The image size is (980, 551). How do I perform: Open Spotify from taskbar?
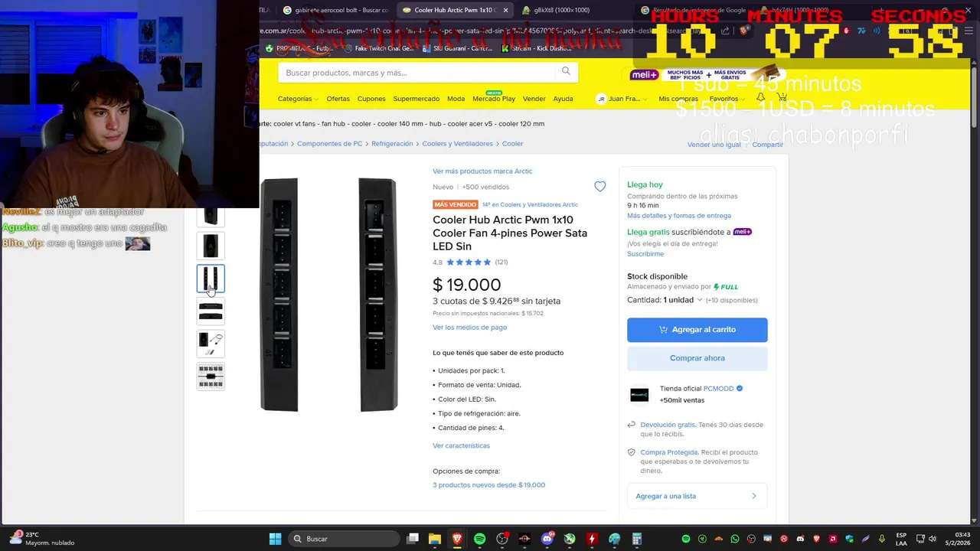click(x=479, y=539)
